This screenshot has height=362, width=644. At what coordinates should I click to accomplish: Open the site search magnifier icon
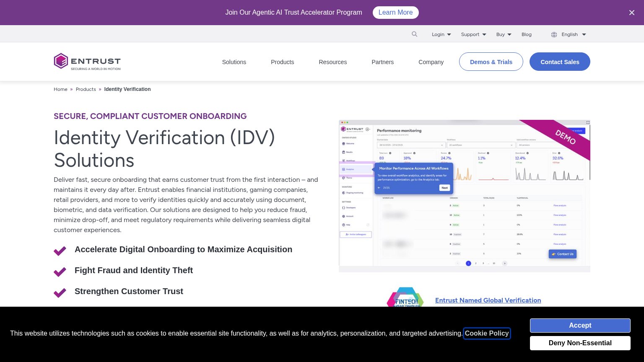coord(414,34)
